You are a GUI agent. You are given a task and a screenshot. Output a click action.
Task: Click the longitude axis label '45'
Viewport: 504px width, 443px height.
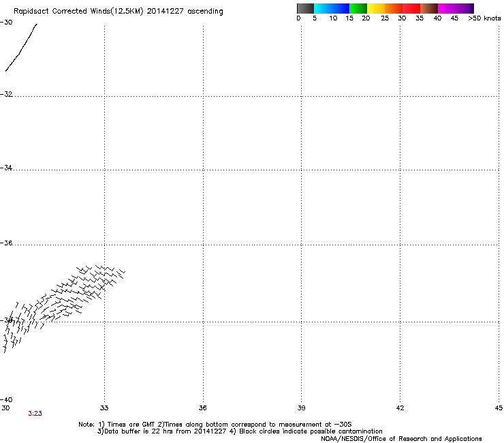[x=499, y=408]
